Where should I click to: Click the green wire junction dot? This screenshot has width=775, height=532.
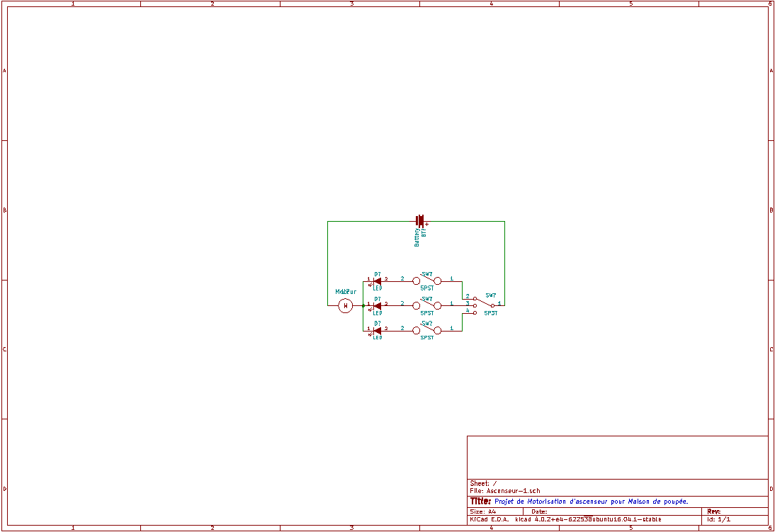click(x=363, y=306)
